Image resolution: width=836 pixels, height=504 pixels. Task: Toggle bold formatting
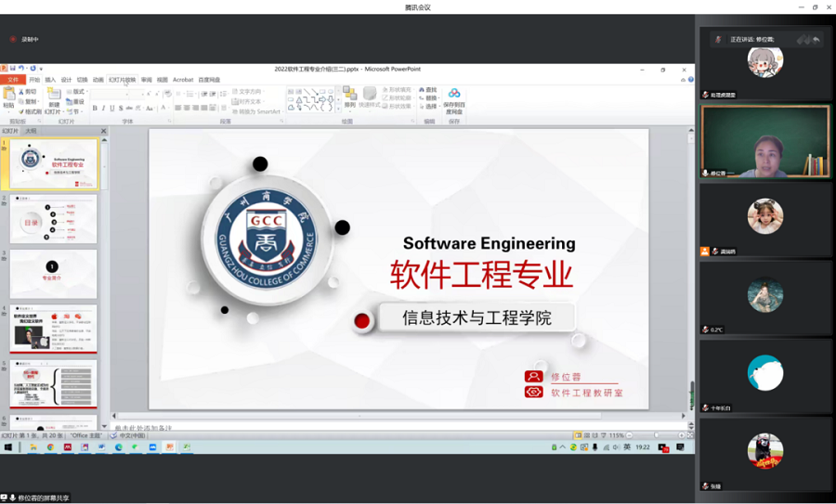click(x=95, y=109)
